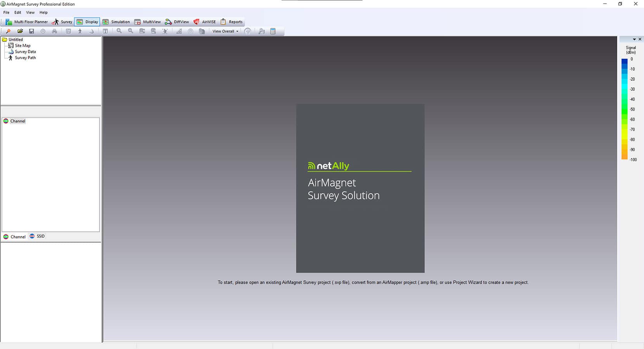Open the AirWISE view

click(x=204, y=22)
